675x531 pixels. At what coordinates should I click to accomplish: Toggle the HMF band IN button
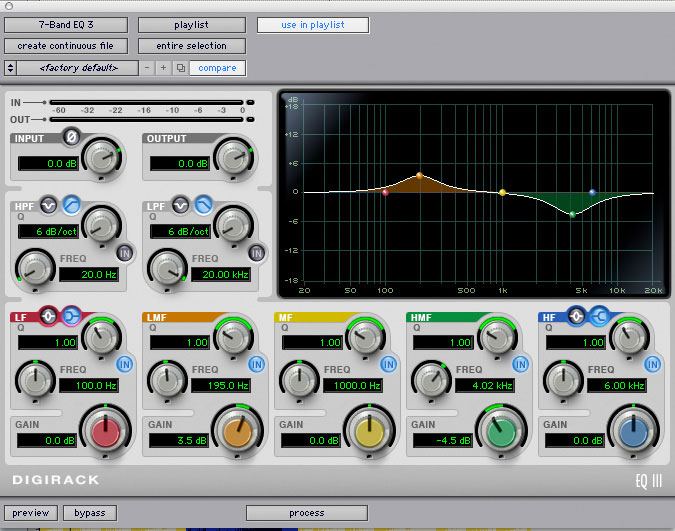(x=521, y=363)
